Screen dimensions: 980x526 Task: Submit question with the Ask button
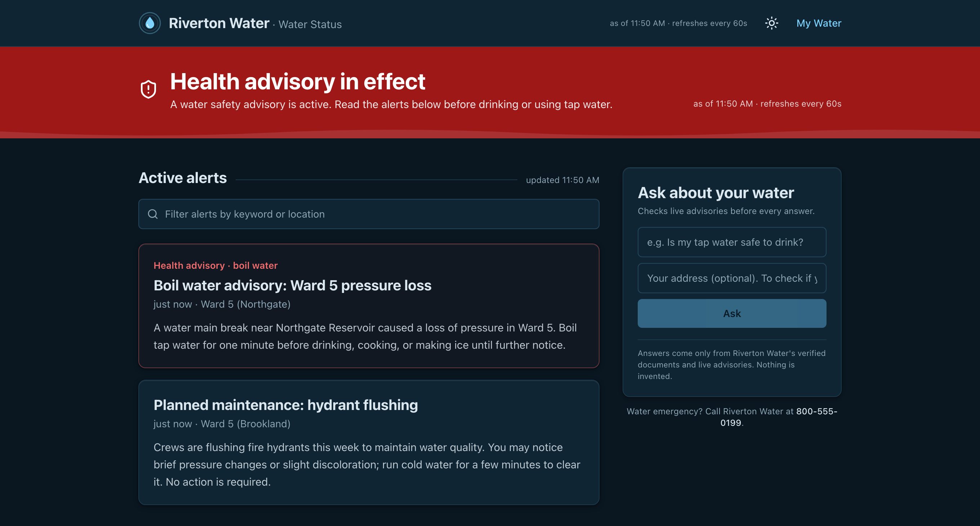(x=731, y=313)
